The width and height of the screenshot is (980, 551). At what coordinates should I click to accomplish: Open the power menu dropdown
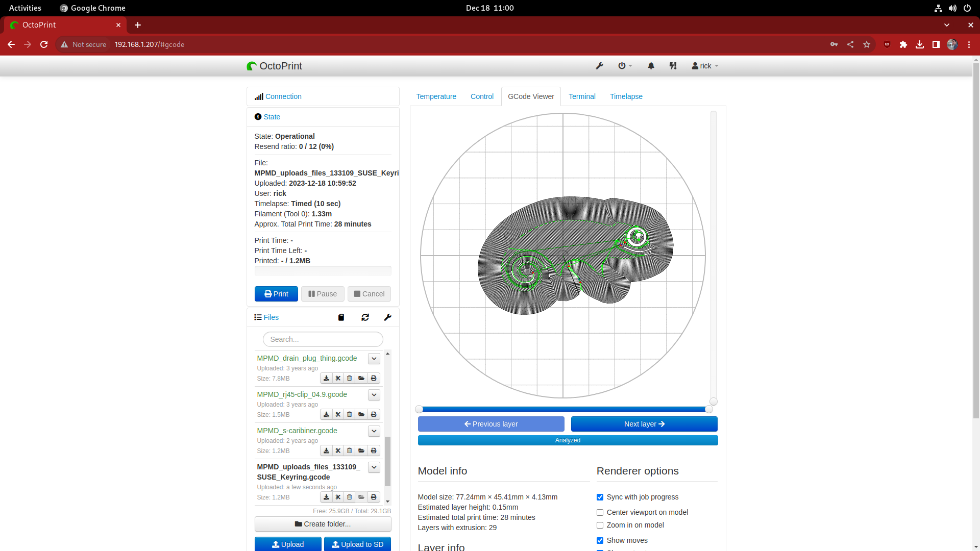point(624,66)
